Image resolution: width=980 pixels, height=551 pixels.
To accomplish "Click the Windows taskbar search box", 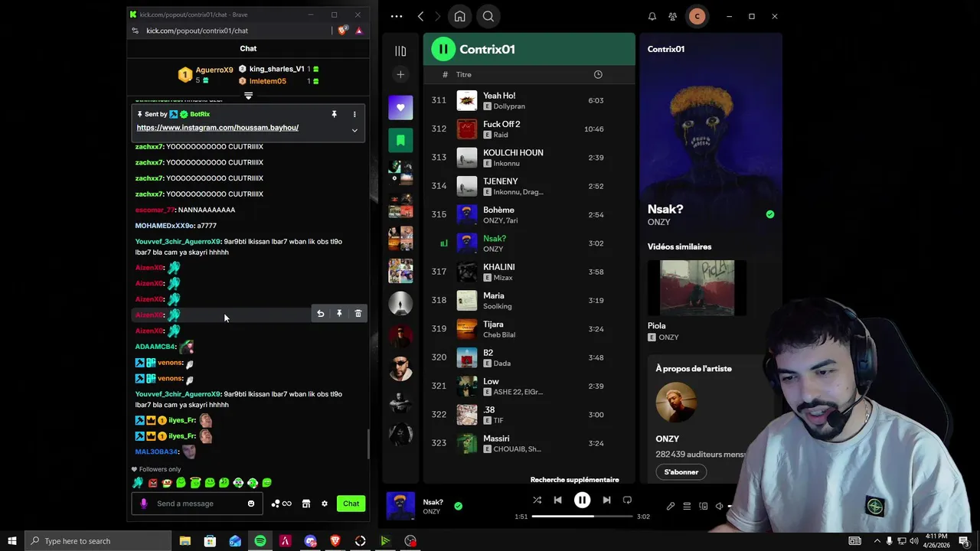I will click(x=98, y=541).
